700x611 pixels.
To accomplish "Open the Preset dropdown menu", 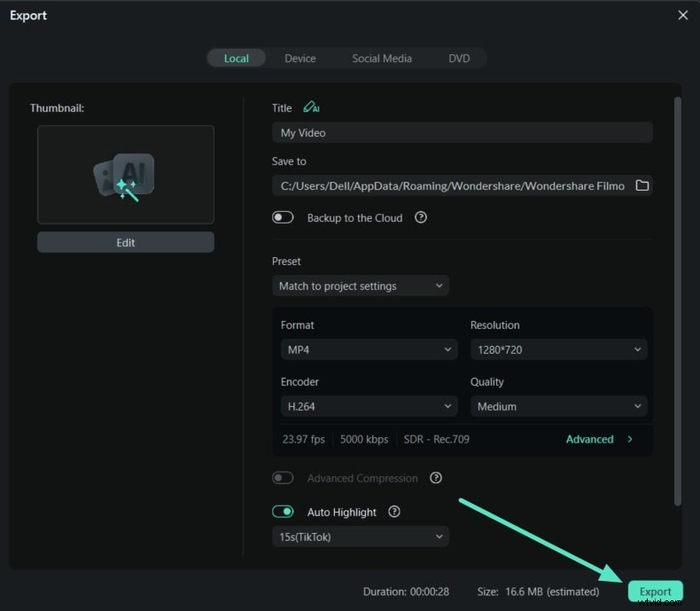I will (360, 286).
